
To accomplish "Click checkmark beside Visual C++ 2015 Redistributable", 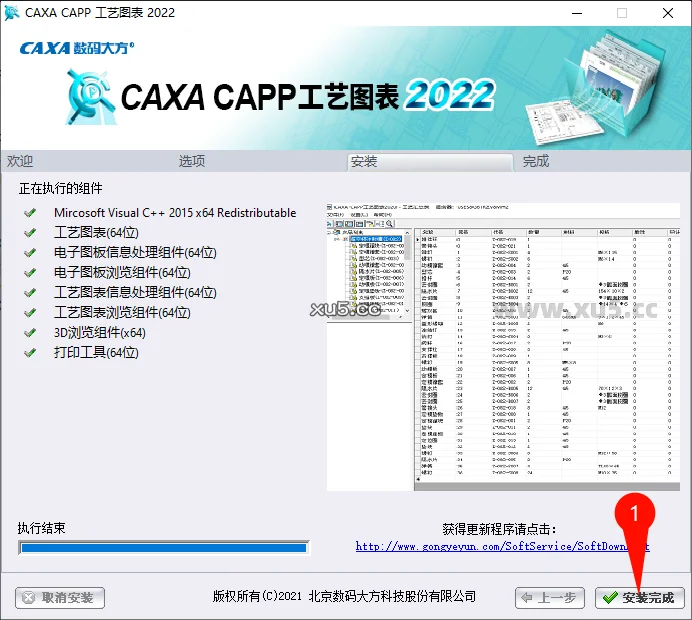I will coord(30,213).
